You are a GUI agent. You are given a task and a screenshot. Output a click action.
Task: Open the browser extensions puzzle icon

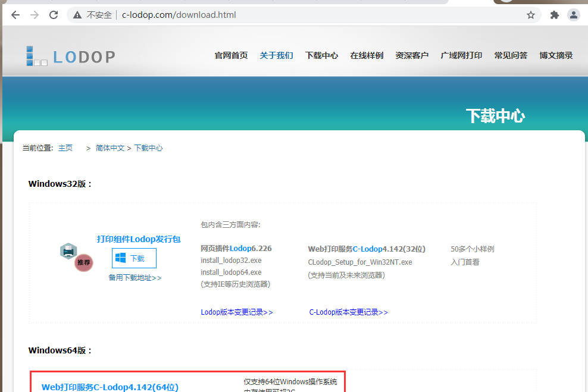(x=554, y=15)
